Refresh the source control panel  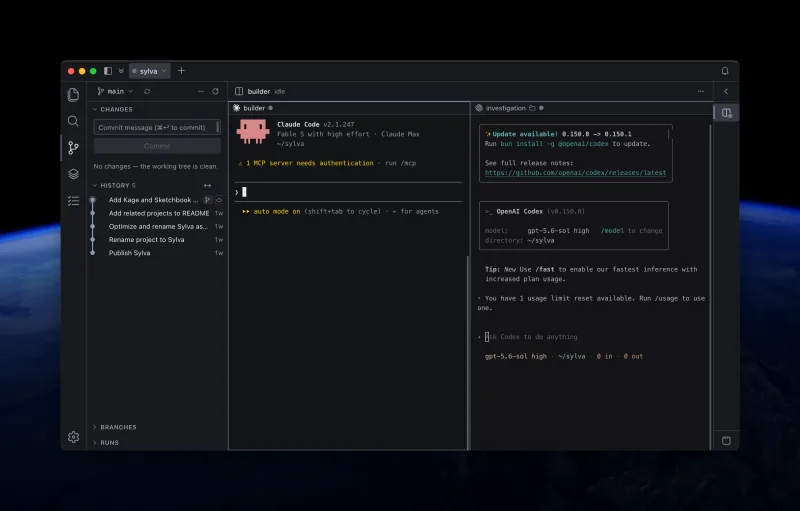click(x=215, y=91)
